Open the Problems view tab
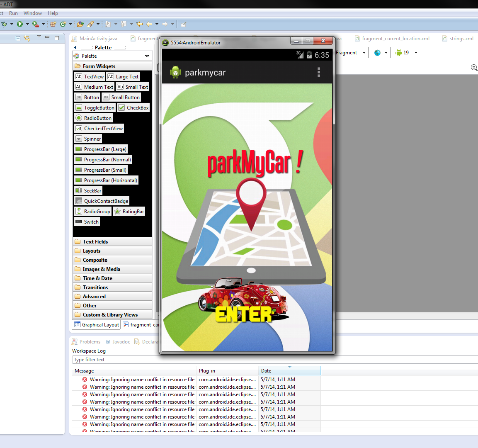This screenshot has width=478, height=448. click(86, 342)
